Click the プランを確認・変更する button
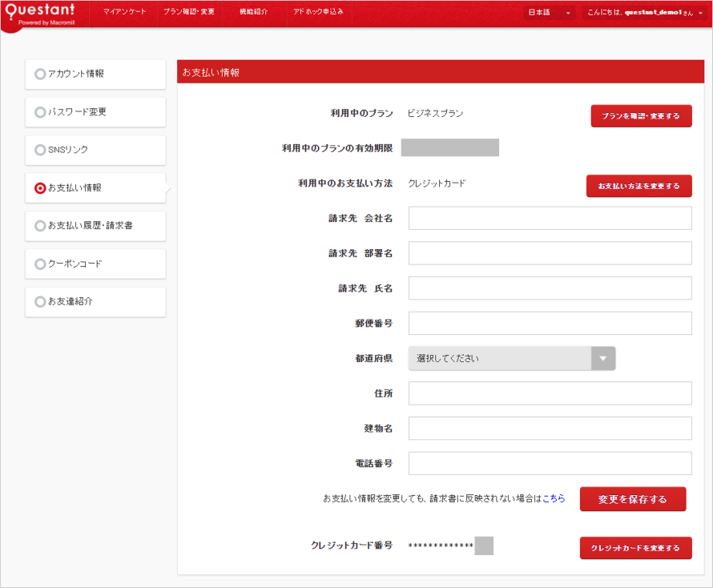This screenshot has width=713, height=588. coord(641,116)
